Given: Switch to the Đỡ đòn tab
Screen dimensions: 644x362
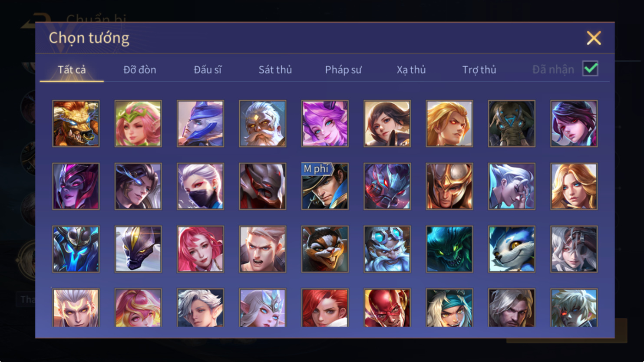Looking at the screenshot, I should point(140,69).
